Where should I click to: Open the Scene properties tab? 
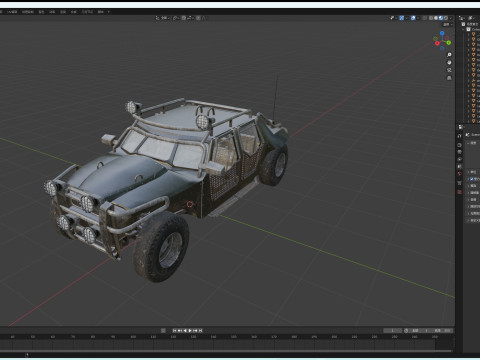pyautogui.click(x=459, y=166)
